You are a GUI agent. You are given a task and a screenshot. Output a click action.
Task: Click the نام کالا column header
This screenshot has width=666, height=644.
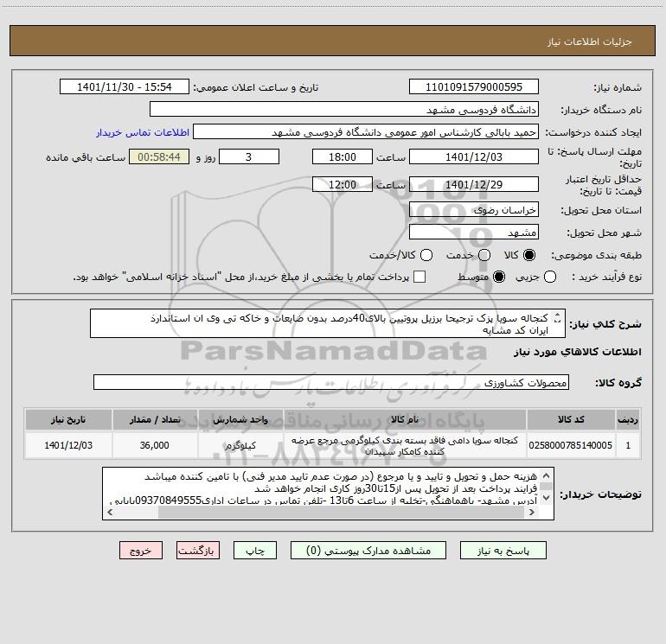(x=405, y=419)
